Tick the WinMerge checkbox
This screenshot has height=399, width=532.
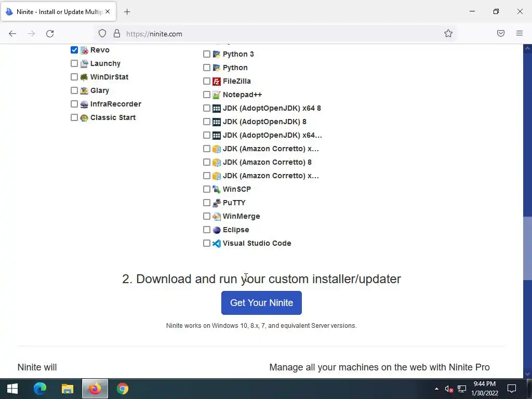207,216
